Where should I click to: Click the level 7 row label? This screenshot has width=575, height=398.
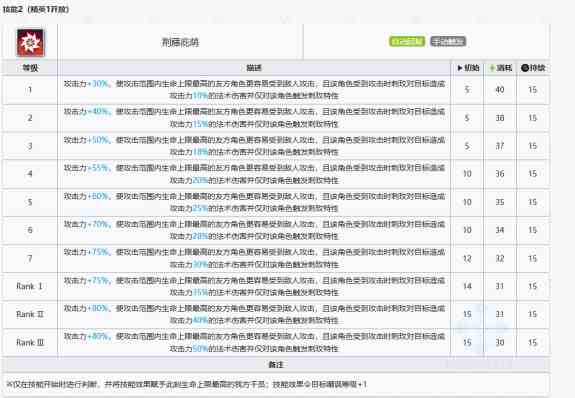[x=30, y=259]
